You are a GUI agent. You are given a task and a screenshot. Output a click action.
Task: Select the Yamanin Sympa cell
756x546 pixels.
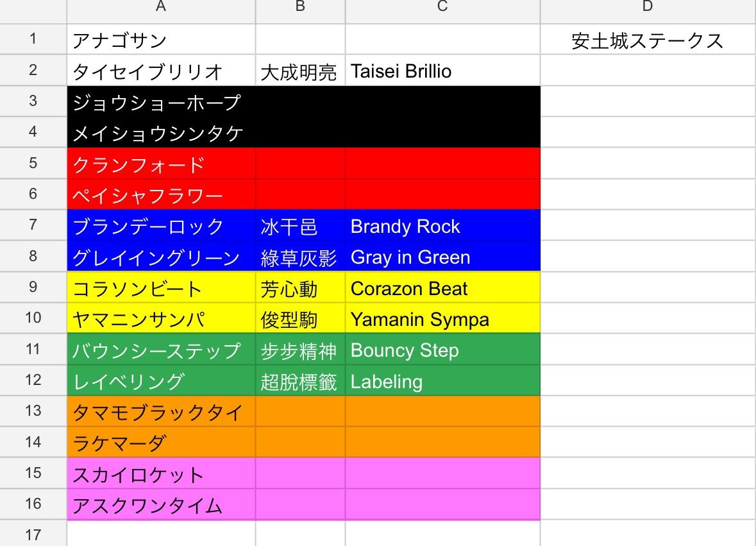(x=442, y=318)
